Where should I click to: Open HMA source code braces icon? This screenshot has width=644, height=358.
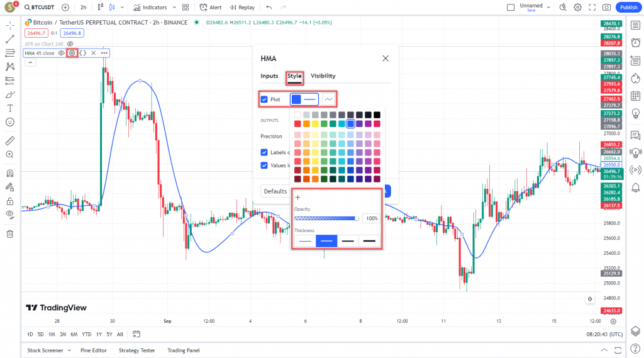(83, 53)
